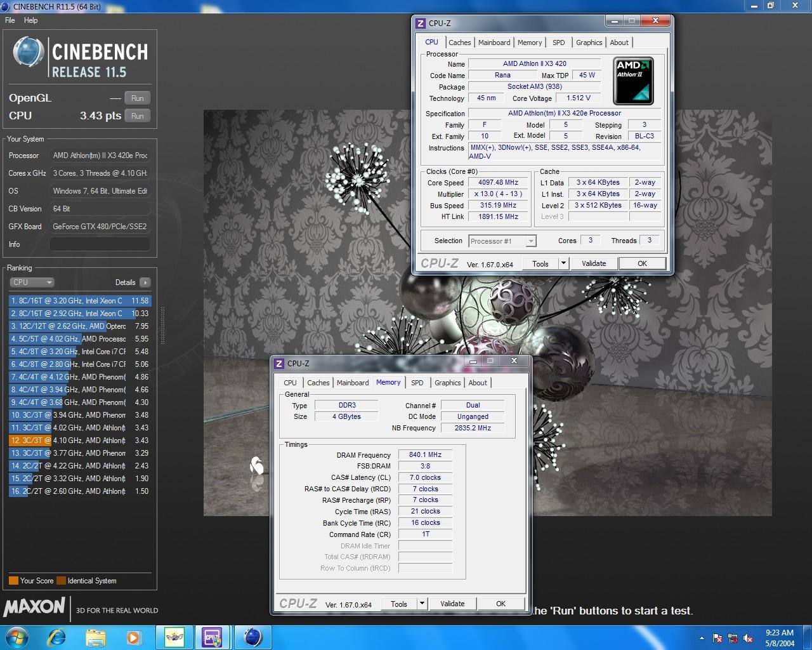Image resolution: width=812 pixels, height=650 pixels.
Task: Click the muted volume tray icon
Action: (x=748, y=638)
